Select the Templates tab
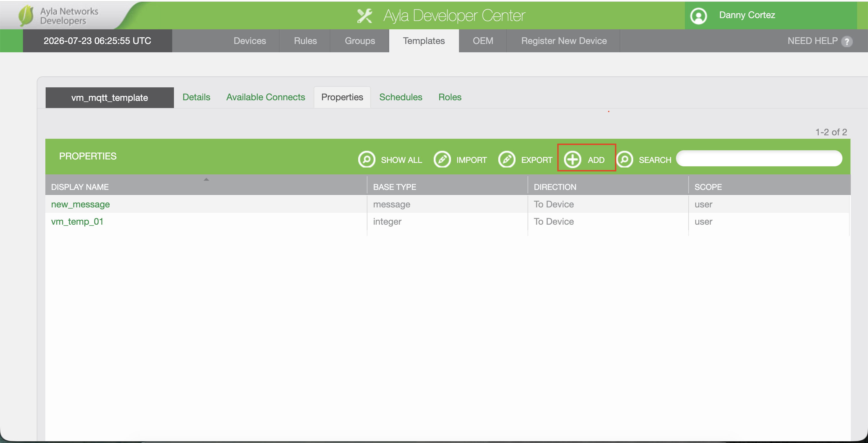This screenshot has height=443, width=868. point(424,41)
